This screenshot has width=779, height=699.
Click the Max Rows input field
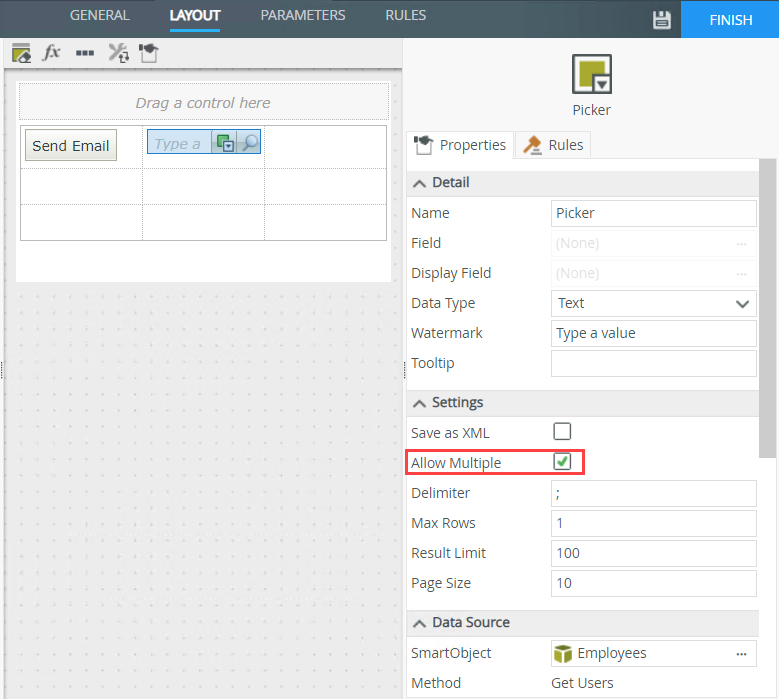pos(653,524)
